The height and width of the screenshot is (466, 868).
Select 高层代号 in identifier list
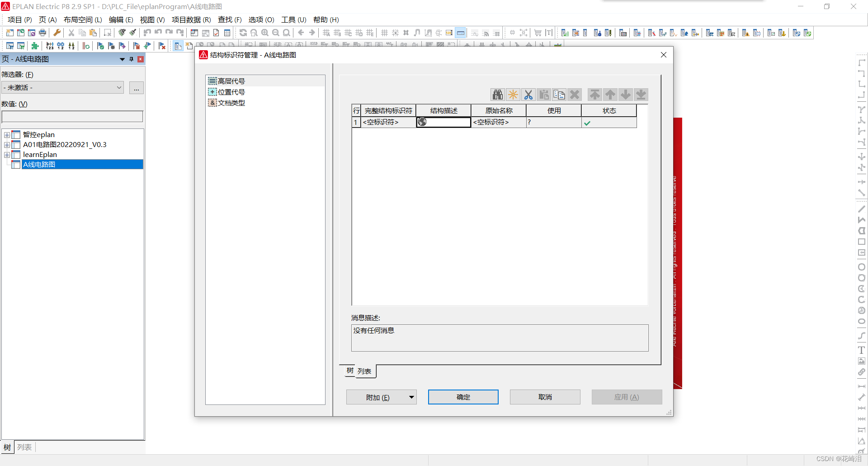231,81
